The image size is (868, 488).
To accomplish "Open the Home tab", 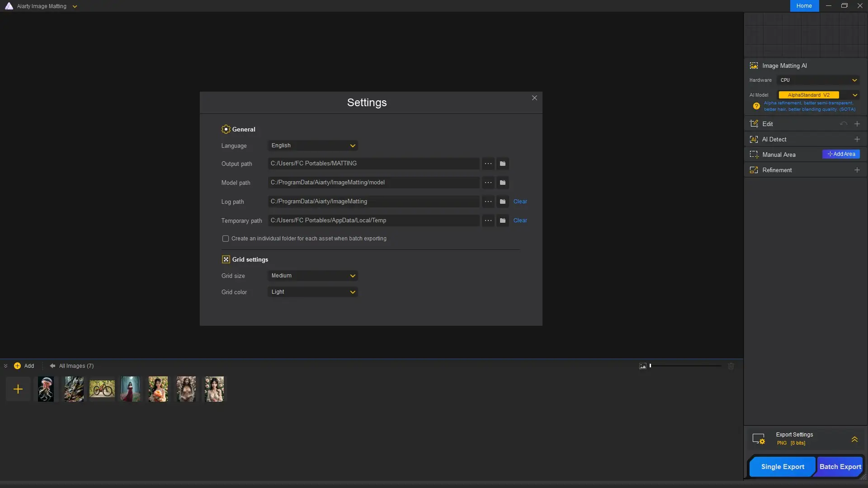I will pos(804,6).
